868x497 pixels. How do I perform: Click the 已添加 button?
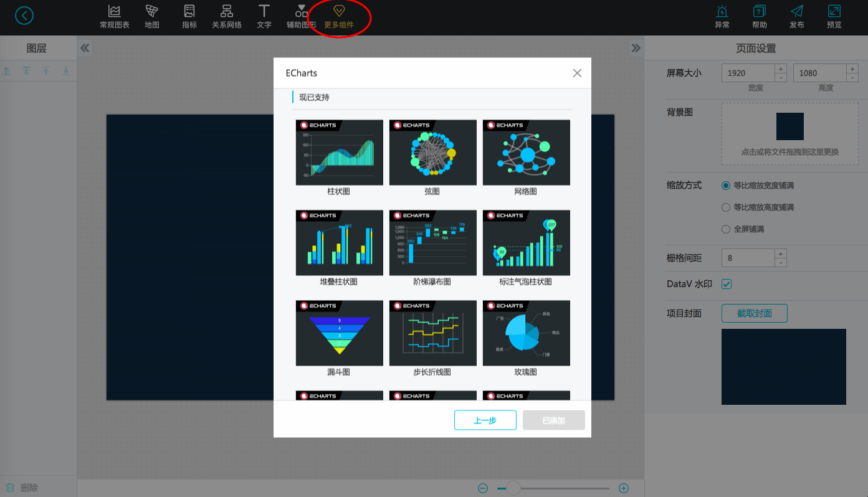coord(554,420)
